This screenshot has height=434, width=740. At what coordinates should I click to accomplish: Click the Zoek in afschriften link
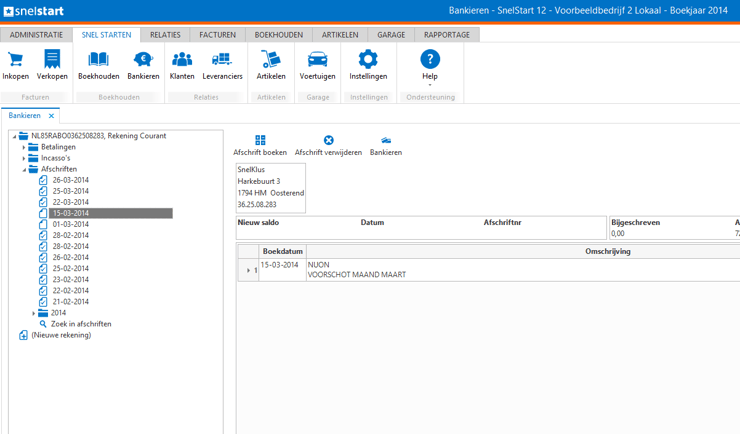[x=81, y=324]
